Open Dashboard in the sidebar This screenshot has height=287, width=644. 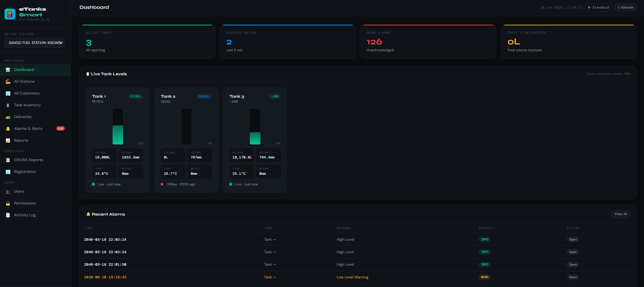pyautogui.click(x=35, y=70)
